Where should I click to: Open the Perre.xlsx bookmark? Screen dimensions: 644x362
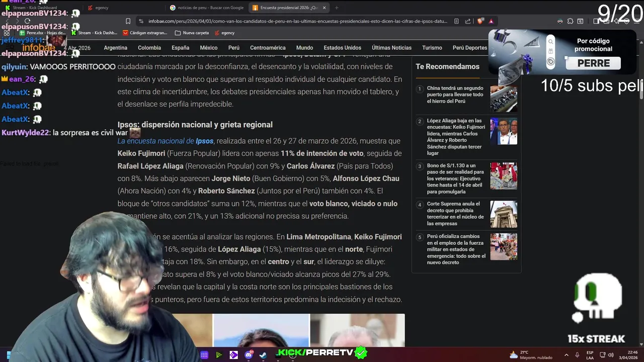tap(43, 33)
